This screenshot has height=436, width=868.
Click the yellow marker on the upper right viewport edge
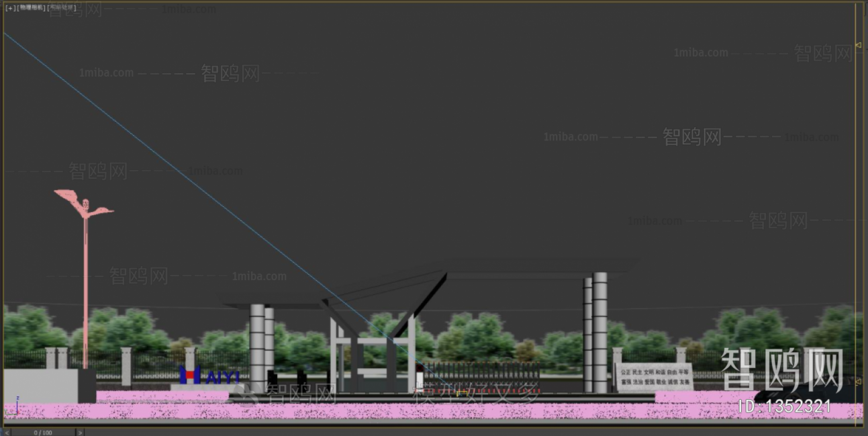860,46
